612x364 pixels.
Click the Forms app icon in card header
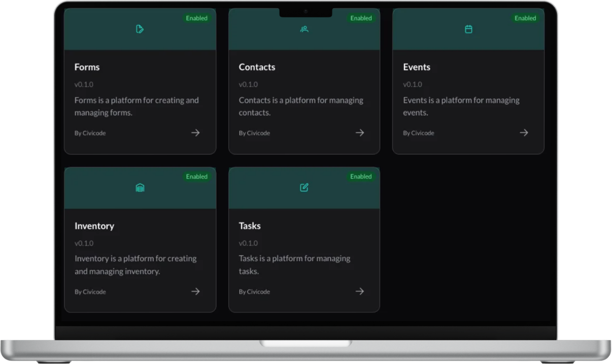pyautogui.click(x=140, y=29)
